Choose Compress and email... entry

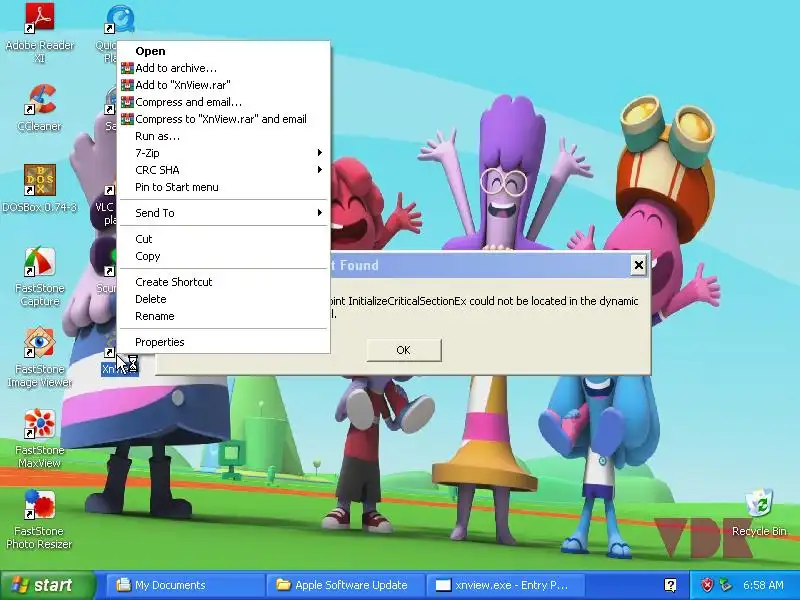[223, 102]
